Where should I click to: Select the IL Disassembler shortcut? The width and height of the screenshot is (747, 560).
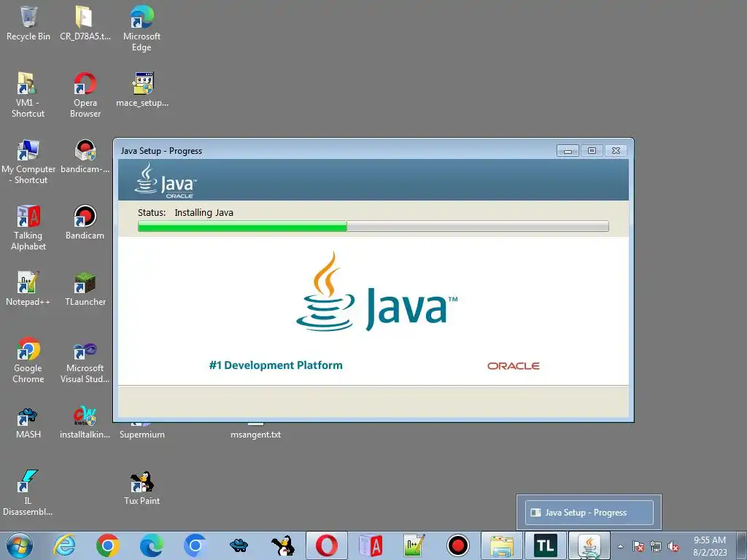click(x=28, y=494)
